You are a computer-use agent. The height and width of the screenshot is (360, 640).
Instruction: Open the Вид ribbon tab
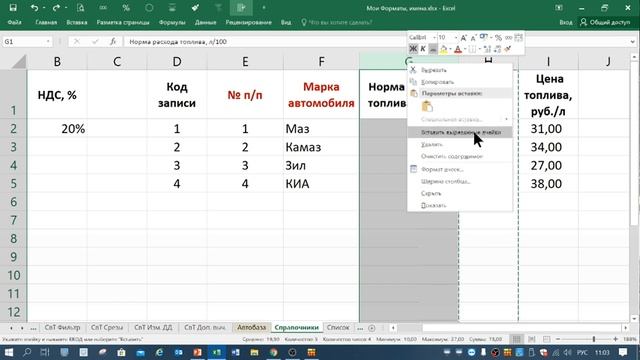click(x=286, y=22)
